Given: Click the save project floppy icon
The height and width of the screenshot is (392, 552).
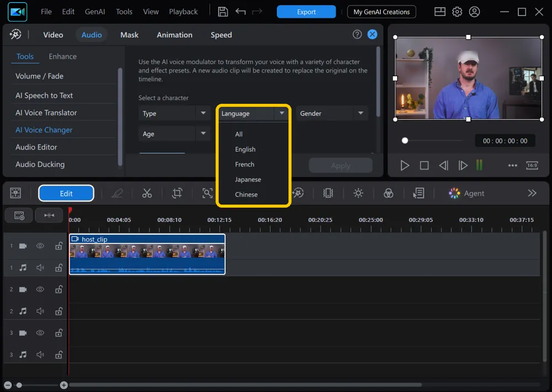Looking at the screenshot, I should point(223,12).
